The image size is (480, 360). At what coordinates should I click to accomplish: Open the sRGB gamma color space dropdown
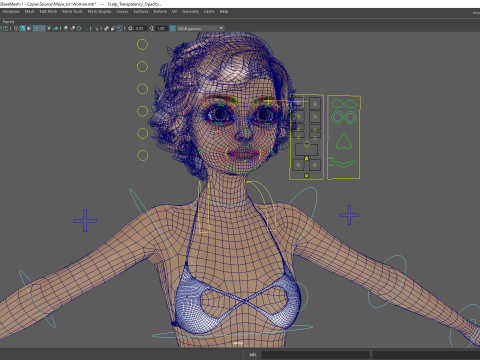tap(198, 28)
